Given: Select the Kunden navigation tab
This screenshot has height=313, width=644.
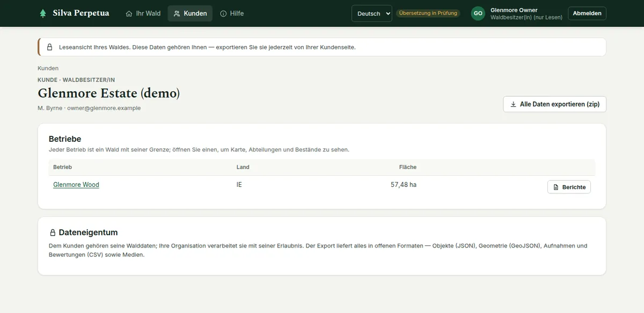Looking at the screenshot, I should coord(190,13).
